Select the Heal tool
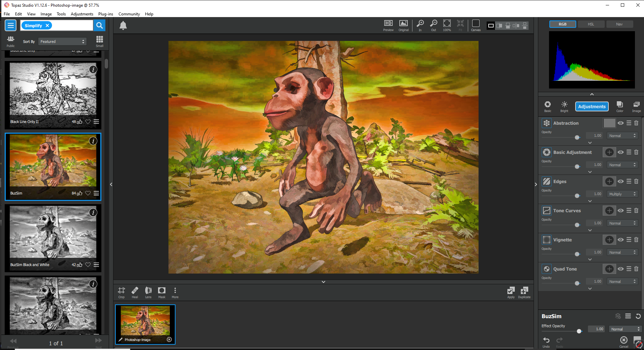The height and width of the screenshot is (350, 644). [x=135, y=291]
